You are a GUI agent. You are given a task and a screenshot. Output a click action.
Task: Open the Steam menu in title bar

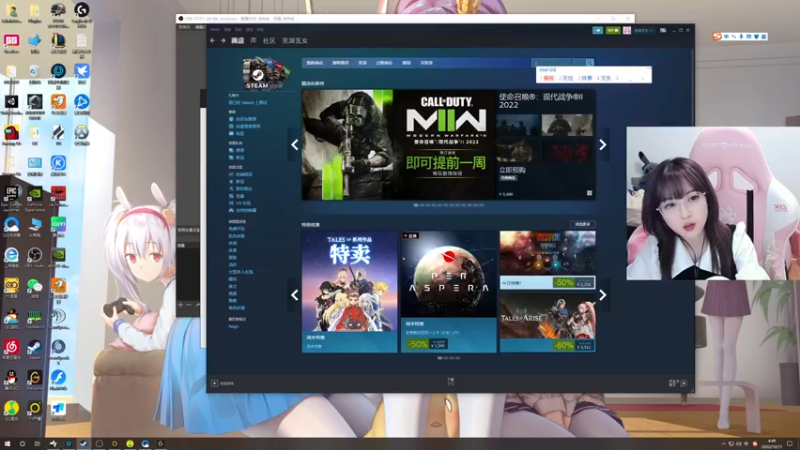[x=215, y=29]
